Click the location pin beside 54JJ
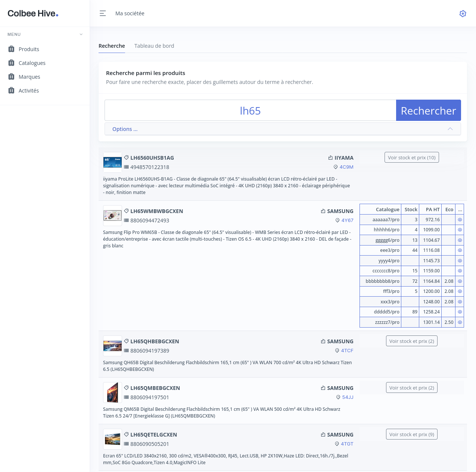 338,397
